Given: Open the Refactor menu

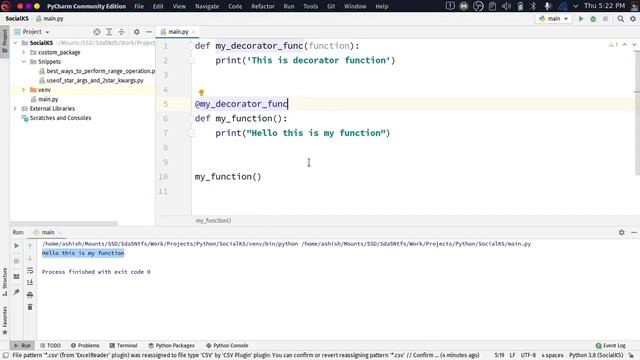Looking at the screenshot, I should point(262,6).
